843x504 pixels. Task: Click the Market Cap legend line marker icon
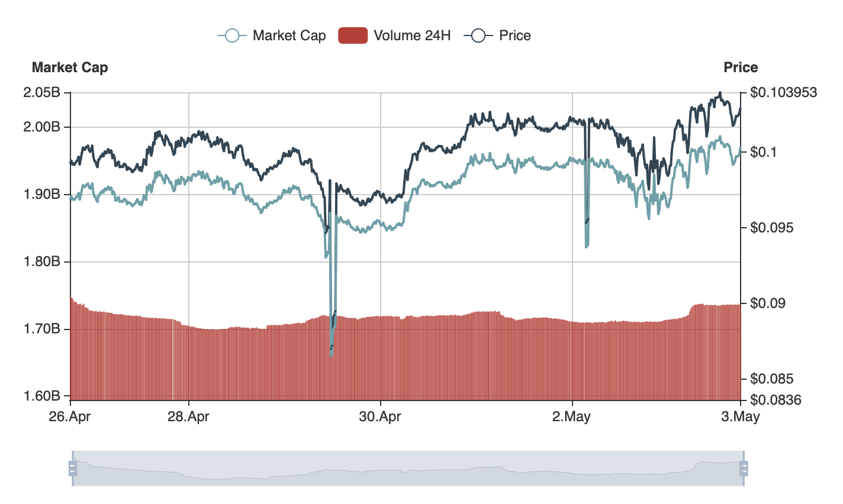click(x=232, y=35)
